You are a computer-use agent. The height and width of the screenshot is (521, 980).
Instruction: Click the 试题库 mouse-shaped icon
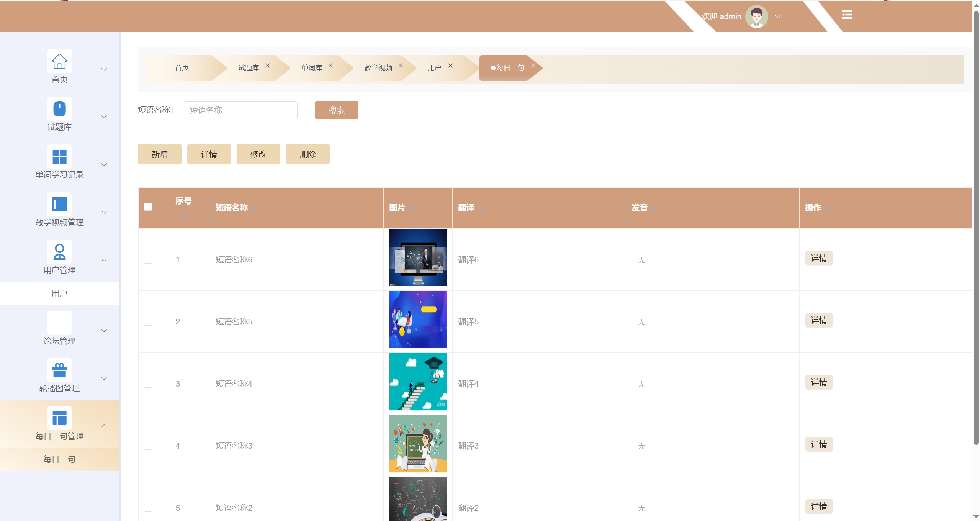pos(59,108)
